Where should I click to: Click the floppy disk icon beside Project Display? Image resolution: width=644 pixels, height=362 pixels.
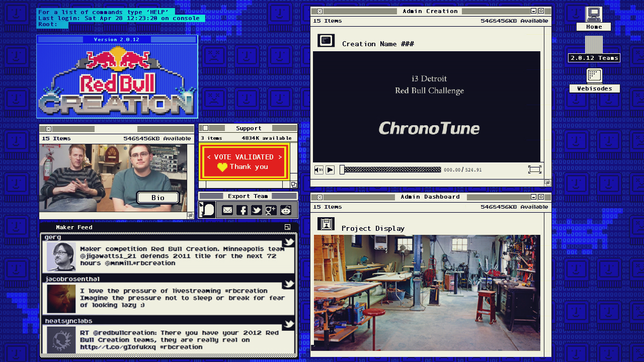(326, 224)
